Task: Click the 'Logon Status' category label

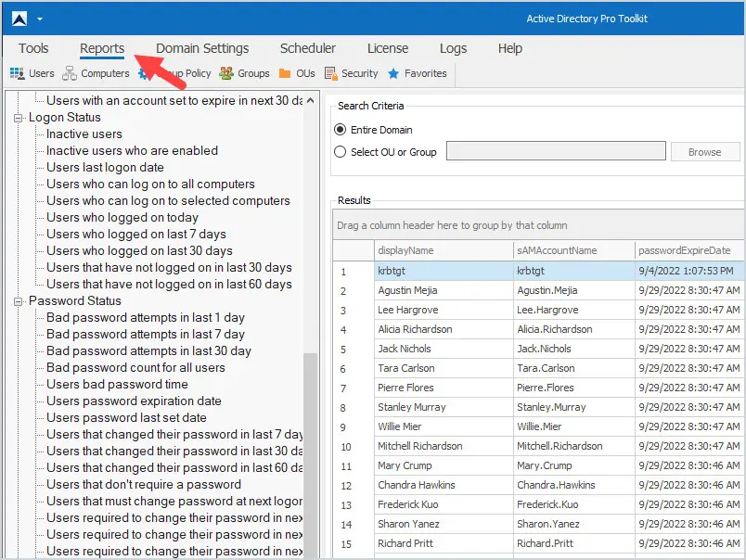Action: [x=65, y=118]
